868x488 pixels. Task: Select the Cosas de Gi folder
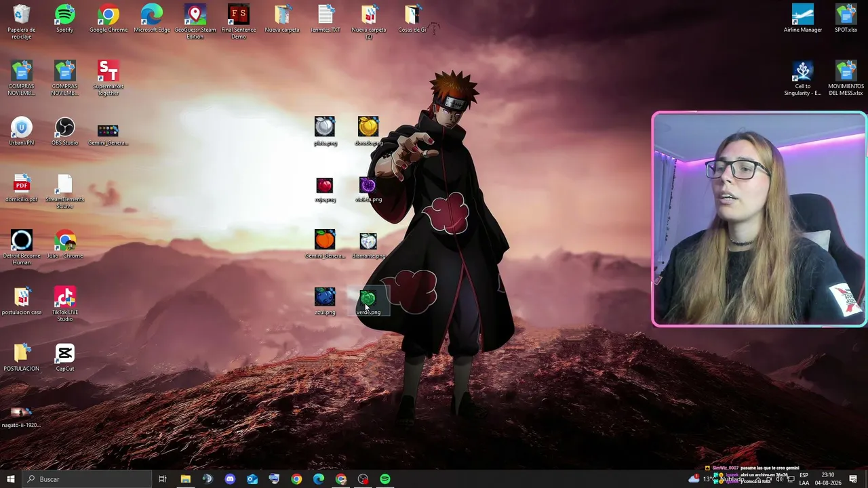[x=412, y=18]
